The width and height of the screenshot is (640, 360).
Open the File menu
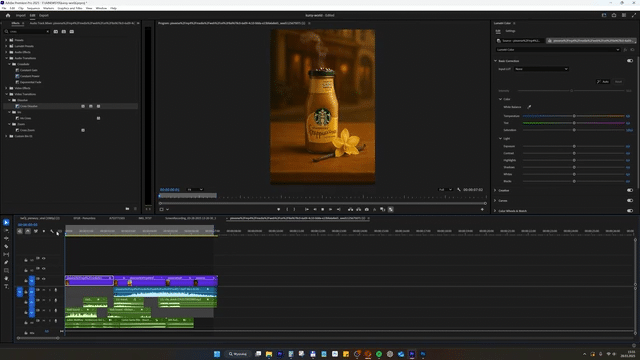[4, 8]
